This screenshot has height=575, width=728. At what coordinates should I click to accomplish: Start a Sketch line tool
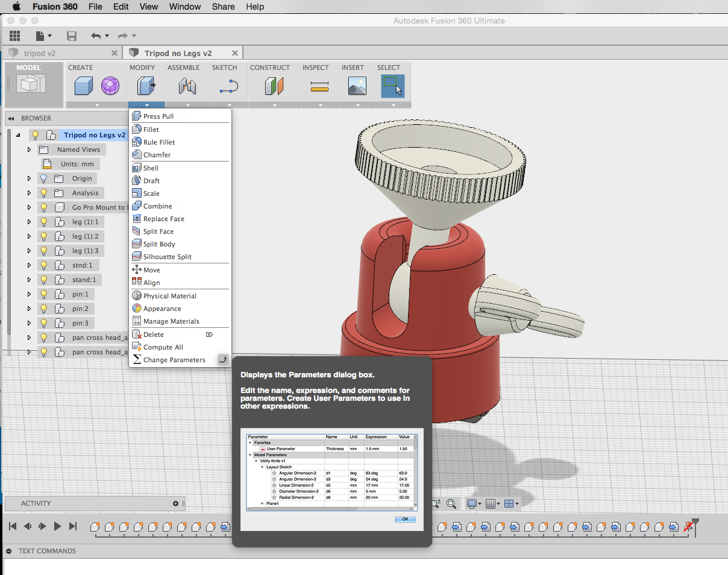[229, 87]
